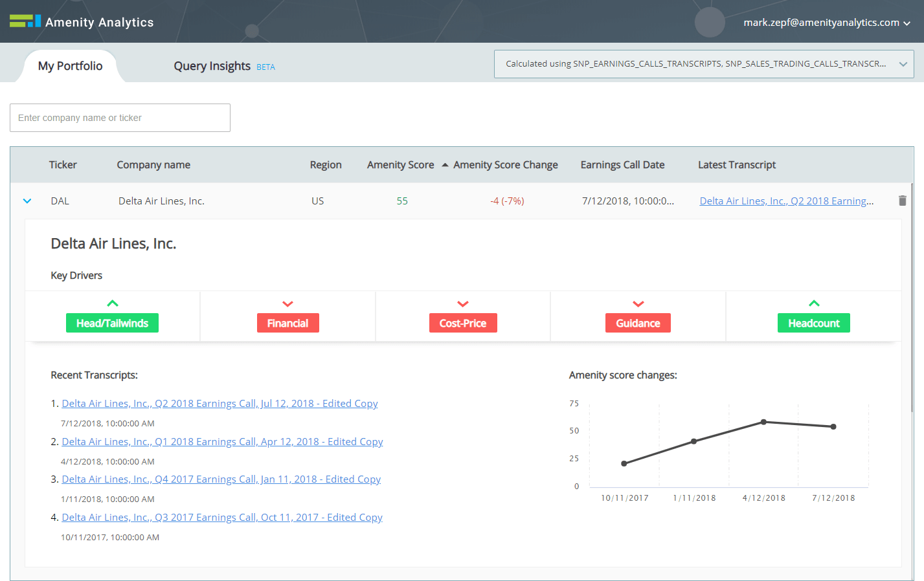Image resolution: width=924 pixels, height=581 pixels.
Task: Open the account menu for mark.zepf email
Action: pos(827,23)
